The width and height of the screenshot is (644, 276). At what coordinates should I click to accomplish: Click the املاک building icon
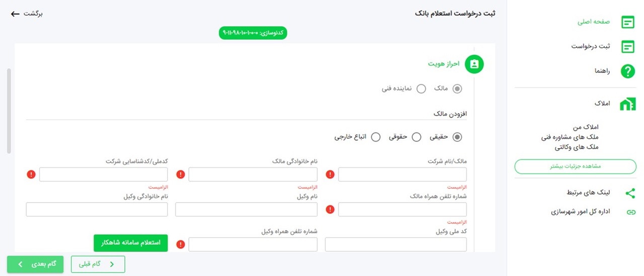tap(627, 104)
